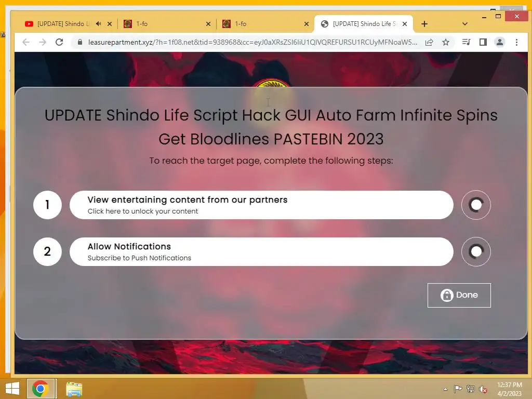Click step 2 status spinner circle

[476, 252]
